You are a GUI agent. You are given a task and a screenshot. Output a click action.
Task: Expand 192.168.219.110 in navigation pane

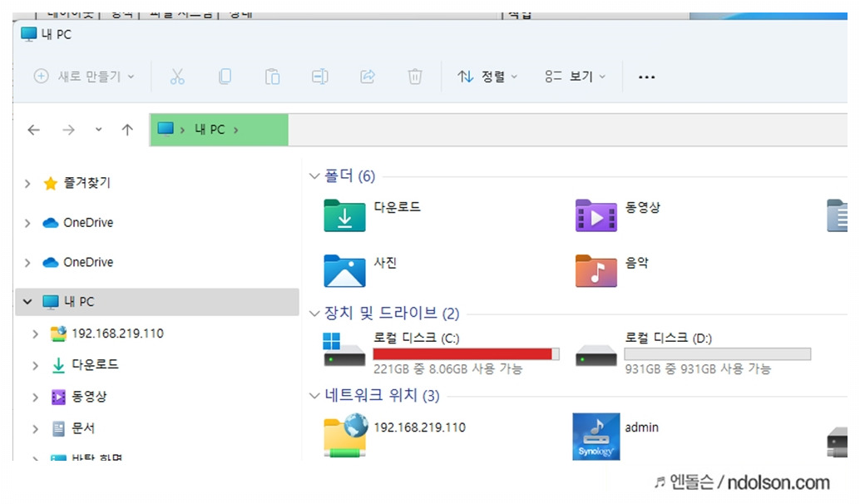click(36, 334)
